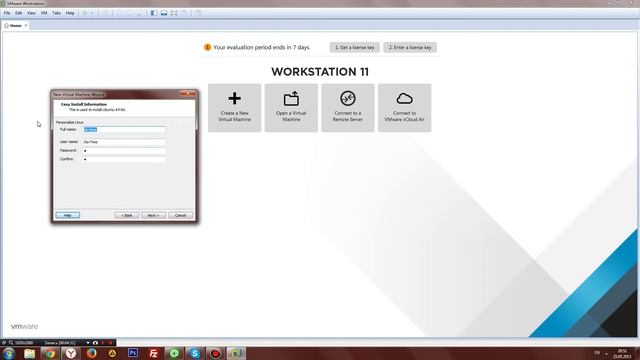Click the Password input field

(124, 151)
